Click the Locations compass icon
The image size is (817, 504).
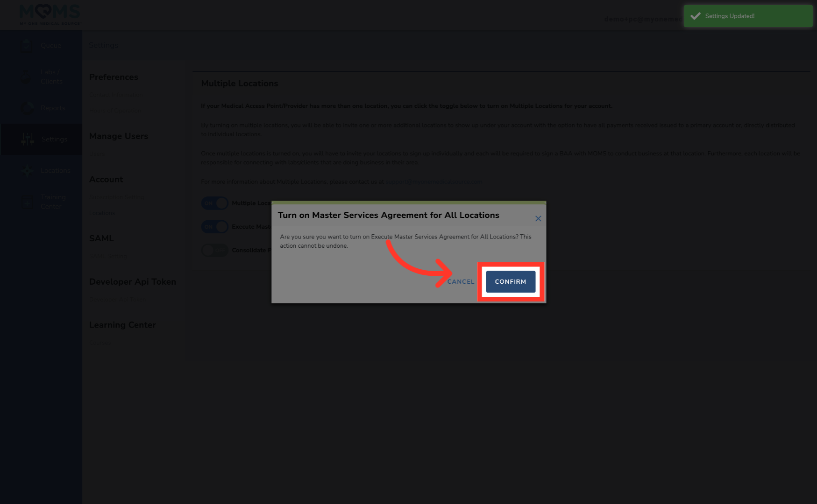pyautogui.click(x=27, y=170)
